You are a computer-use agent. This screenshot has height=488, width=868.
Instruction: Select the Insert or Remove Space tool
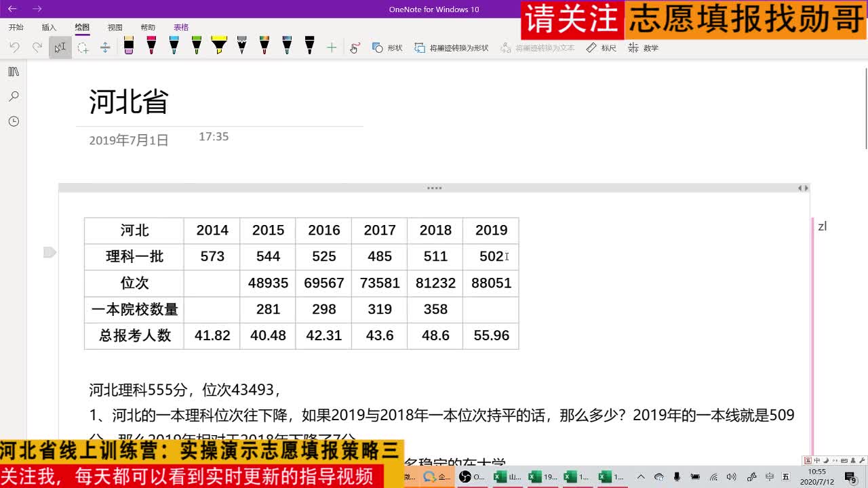[x=105, y=47]
